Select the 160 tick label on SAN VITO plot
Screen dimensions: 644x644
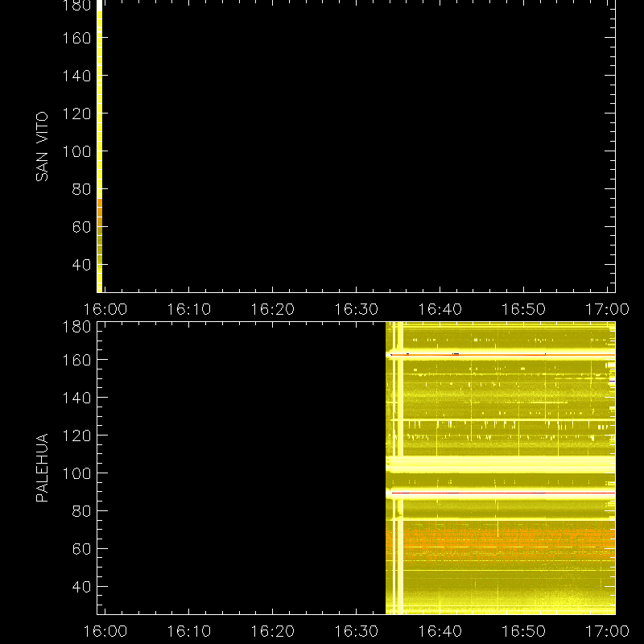pos(76,38)
